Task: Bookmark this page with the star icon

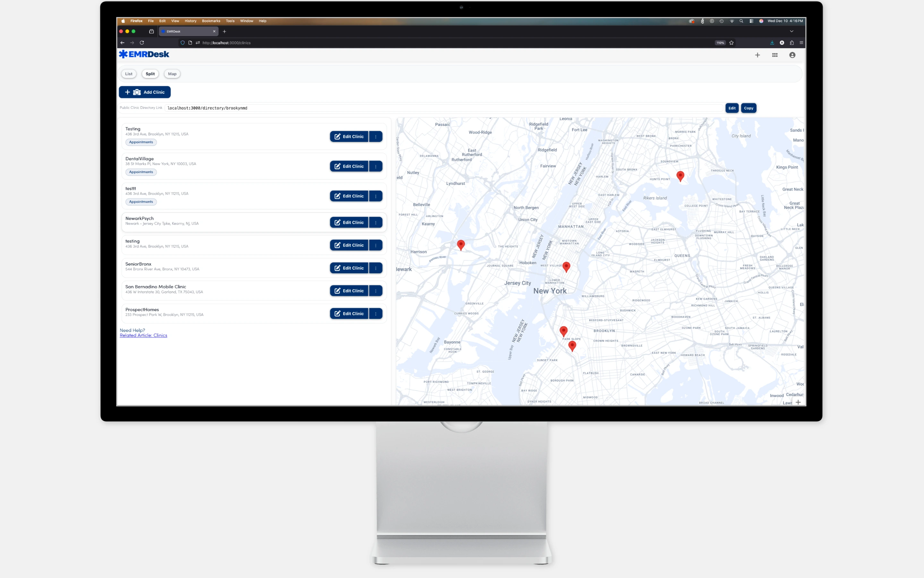Action: 732,43
